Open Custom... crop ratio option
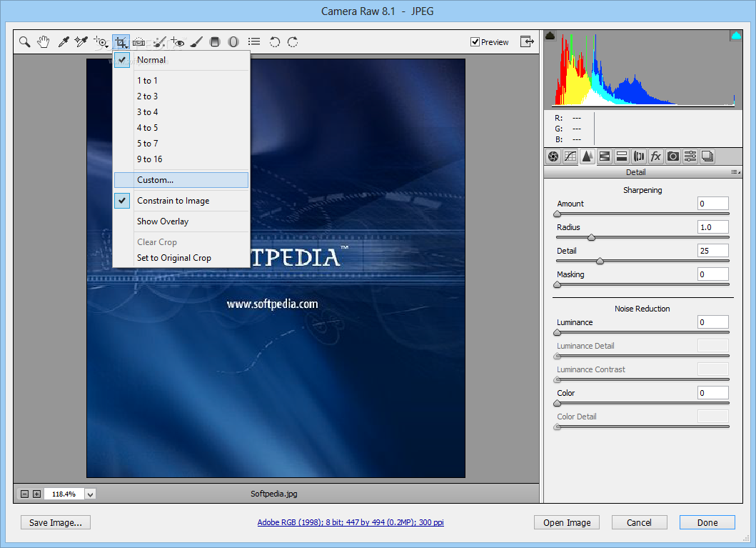 click(x=181, y=180)
